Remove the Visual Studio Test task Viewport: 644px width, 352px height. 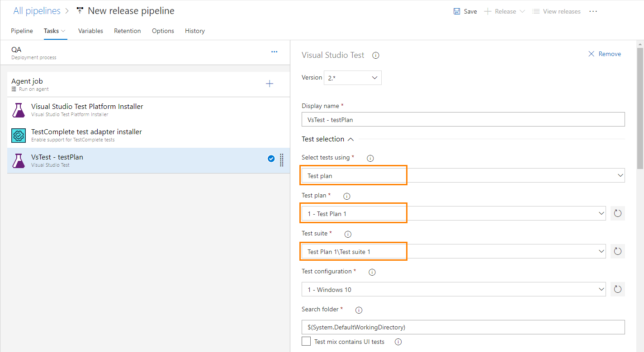[605, 53]
